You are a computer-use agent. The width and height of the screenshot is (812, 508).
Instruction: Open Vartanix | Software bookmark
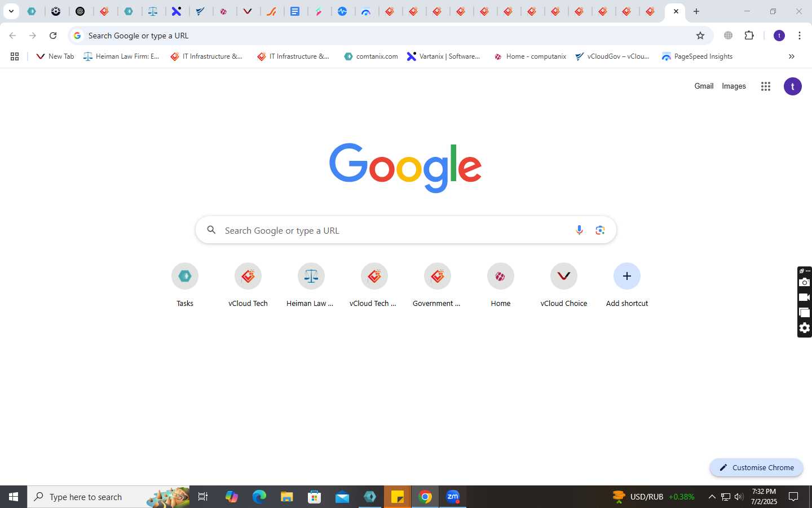coord(444,56)
